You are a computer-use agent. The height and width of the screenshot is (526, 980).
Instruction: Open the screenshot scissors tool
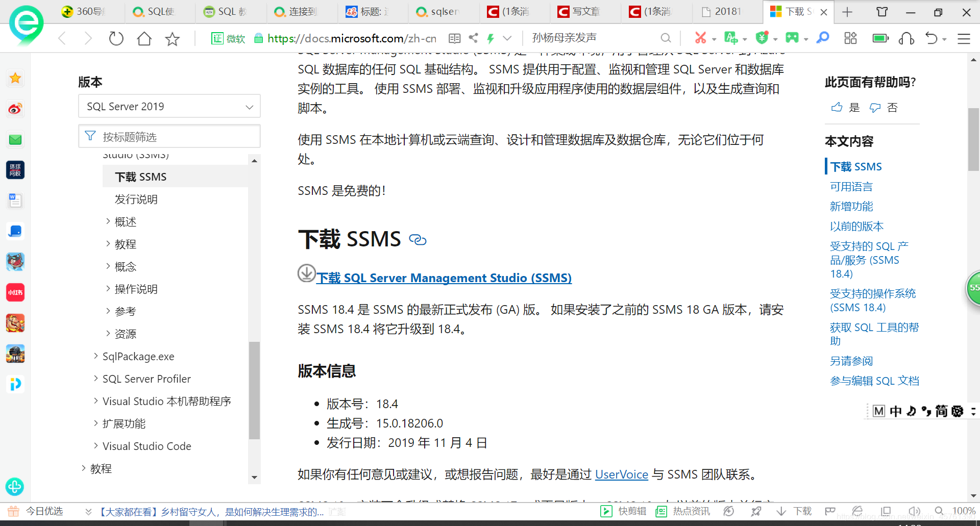pyautogui.click(x=701, y=38)
